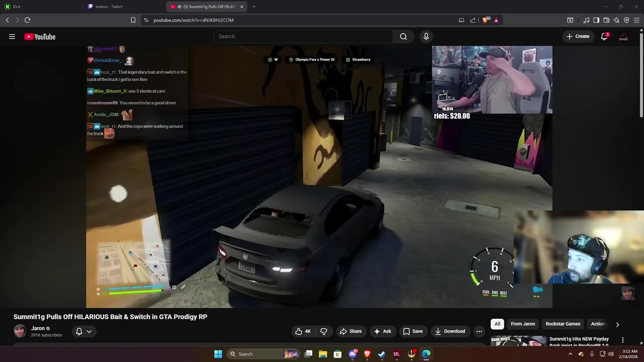Screen dimensions: 644x362
Task: Click the share page icon in address bar
Action: pyautogui.click(x=473, y=20)
